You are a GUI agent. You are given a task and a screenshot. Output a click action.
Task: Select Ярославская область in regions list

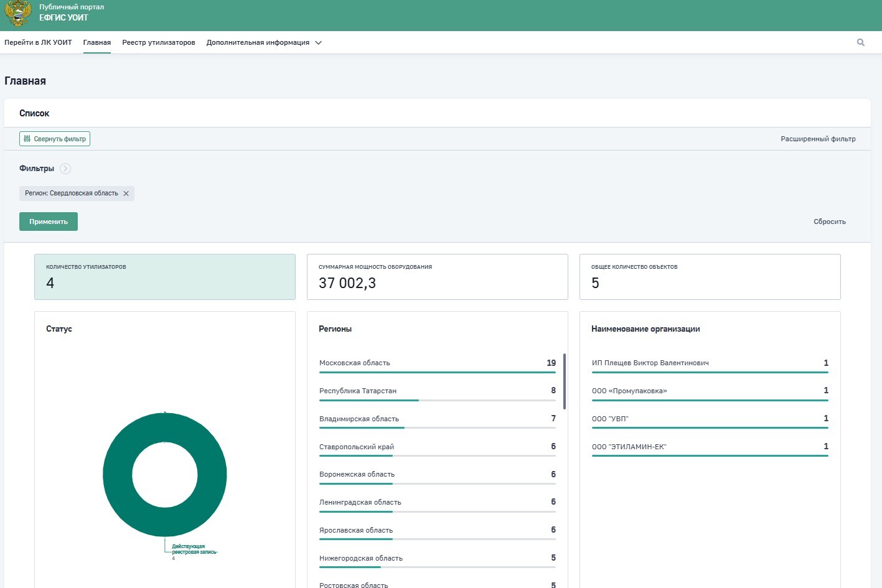point(438,531)
